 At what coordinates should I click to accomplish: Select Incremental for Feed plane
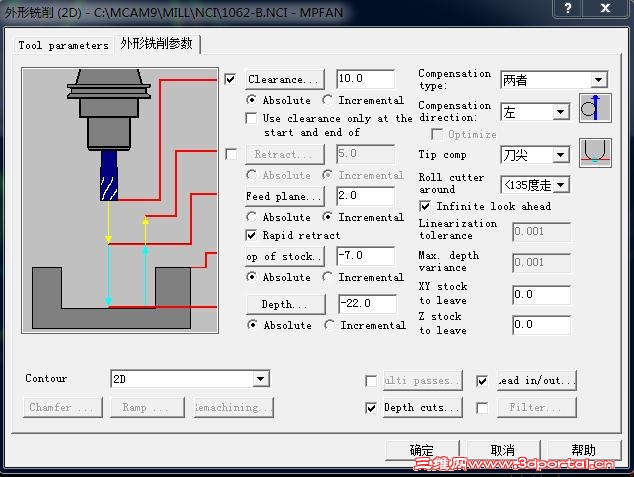pyautogui.click(x=328, y=217)
